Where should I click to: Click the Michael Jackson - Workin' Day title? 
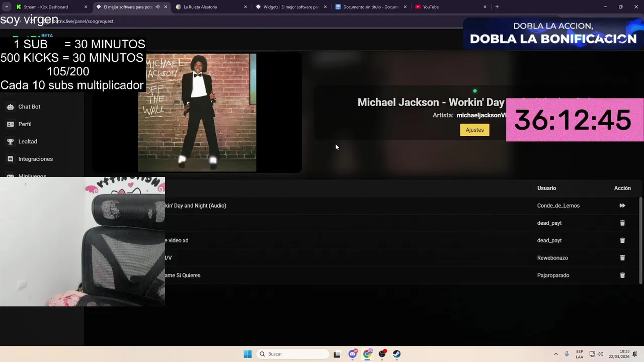tap(431, 103)
